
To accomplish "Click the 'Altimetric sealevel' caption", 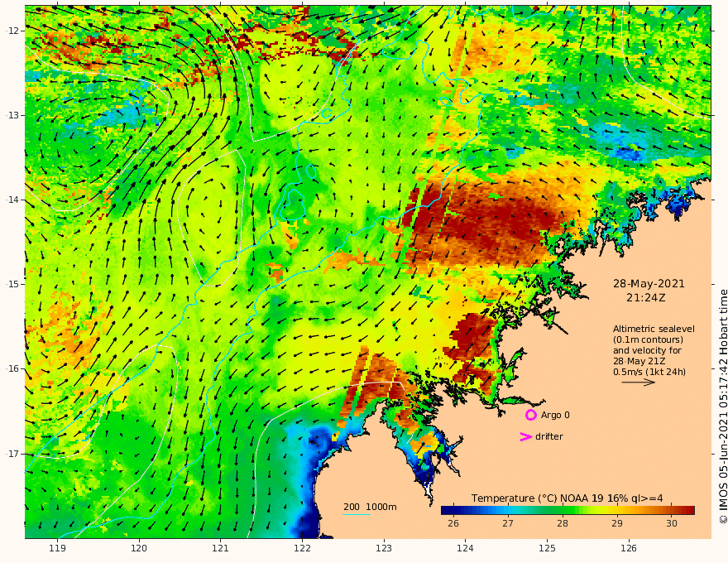I will [x=654, y=329].
